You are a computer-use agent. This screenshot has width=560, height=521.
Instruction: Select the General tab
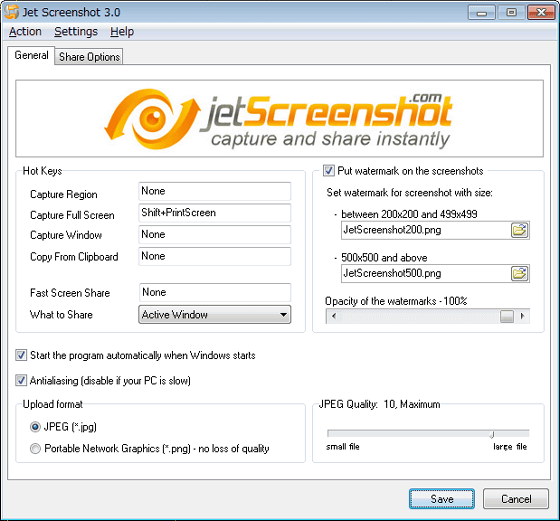coord(31,55)
